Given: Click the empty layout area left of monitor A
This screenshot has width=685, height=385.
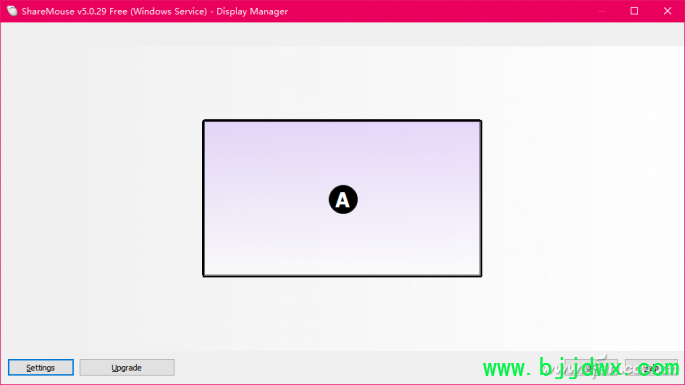Looking at the screenshot, I should pos(101,198).
